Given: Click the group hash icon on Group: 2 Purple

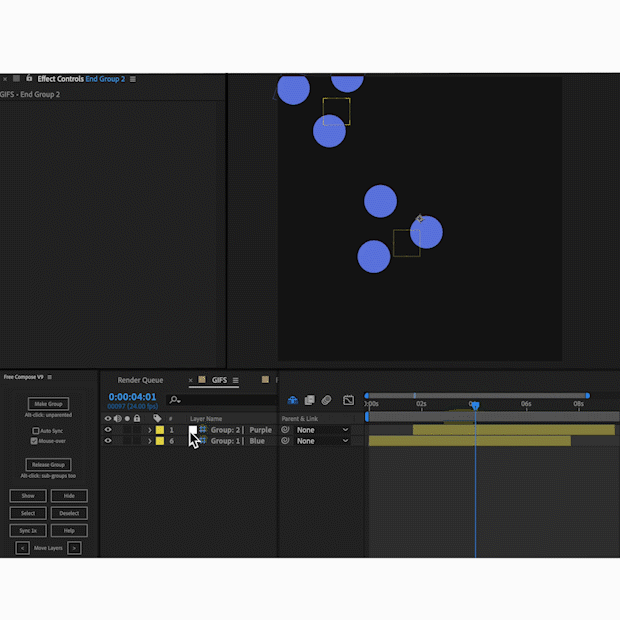Looking at the screenshot, I should click(203, 429).
